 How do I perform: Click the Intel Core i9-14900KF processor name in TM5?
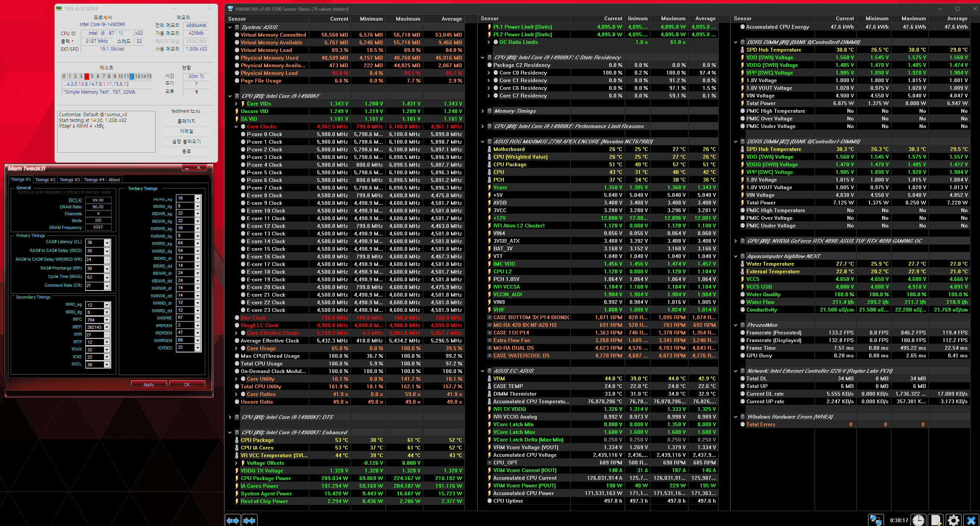click(102, 24)
